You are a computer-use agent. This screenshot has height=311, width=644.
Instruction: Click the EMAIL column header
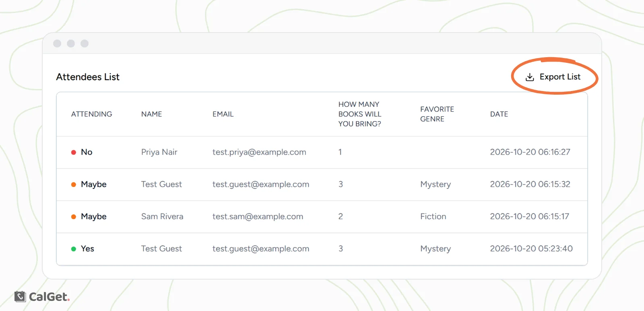pos(223,114)
